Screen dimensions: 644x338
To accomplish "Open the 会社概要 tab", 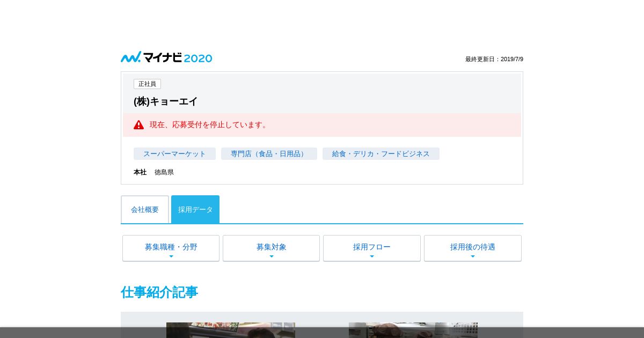I will click(145, 210).
